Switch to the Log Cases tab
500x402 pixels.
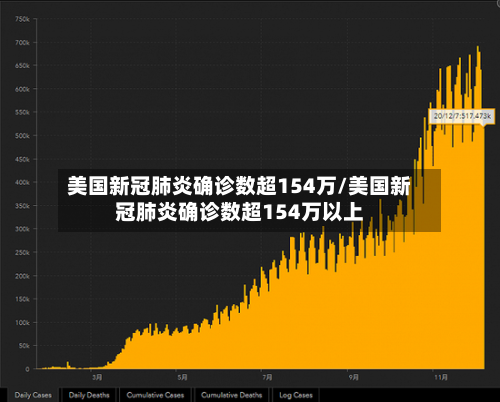[x=296, y=395]
